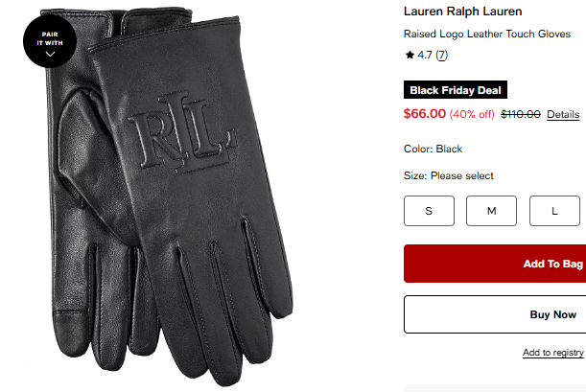
Task: Open the Add to registry link
Action: [552, 353]
